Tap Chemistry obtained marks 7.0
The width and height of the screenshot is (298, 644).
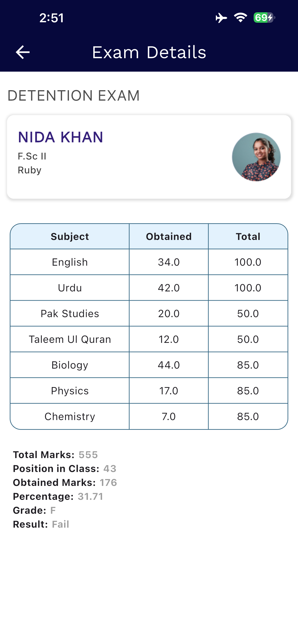click(x=169, y=417)
